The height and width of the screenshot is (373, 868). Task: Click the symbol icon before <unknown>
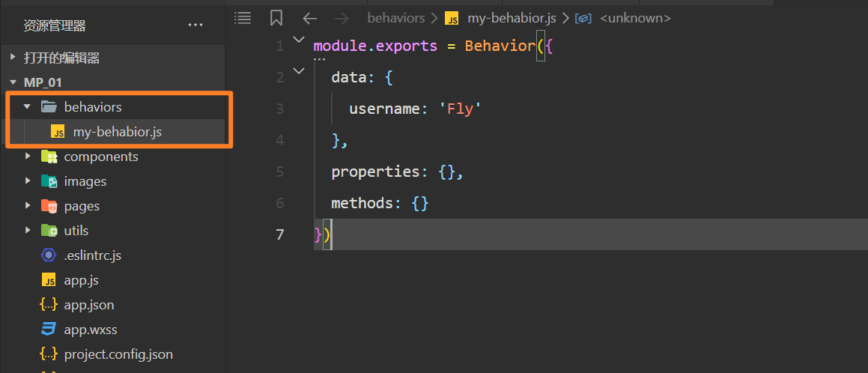[x=583, y=18]
